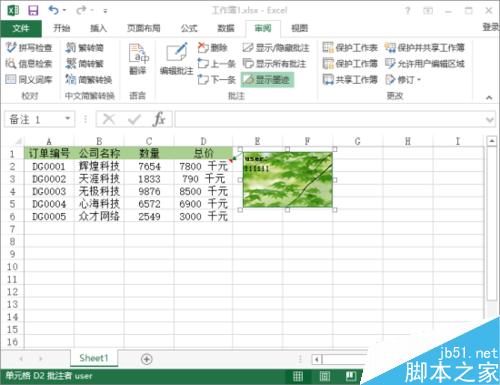Click the formula bar cancel X icon

click(109, 119)
